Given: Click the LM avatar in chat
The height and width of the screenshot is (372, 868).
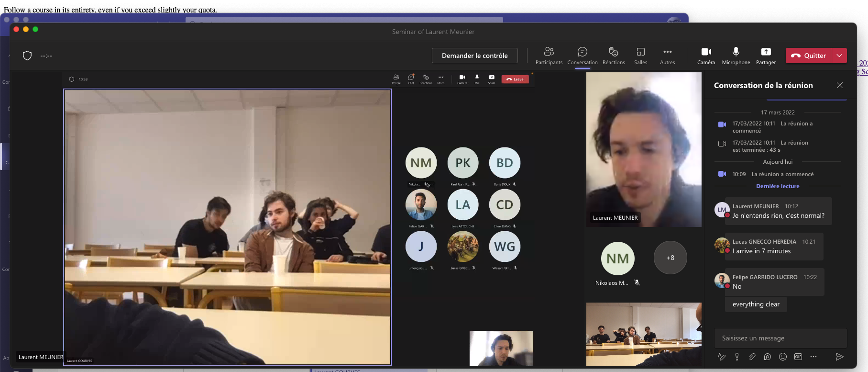Looking at the screenshot, I should [x=722, y=210].
